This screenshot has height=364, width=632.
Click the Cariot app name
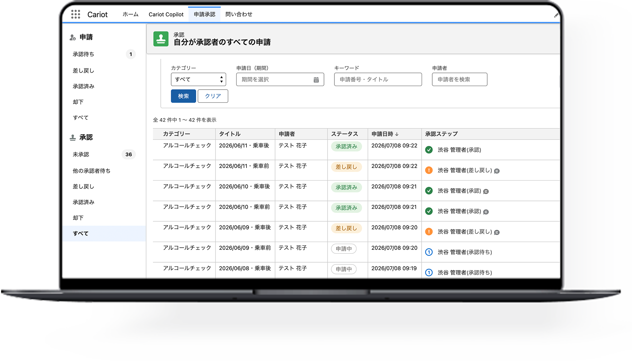(x=98, y=15)
